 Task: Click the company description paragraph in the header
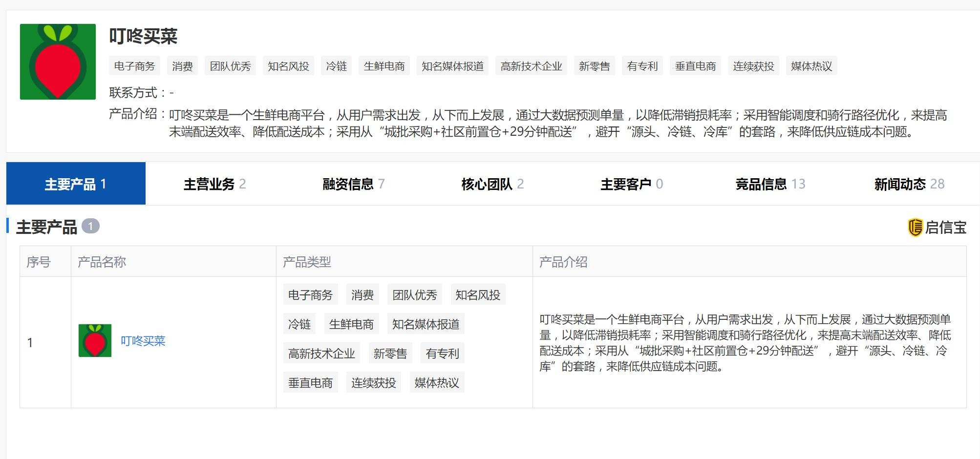558,124
